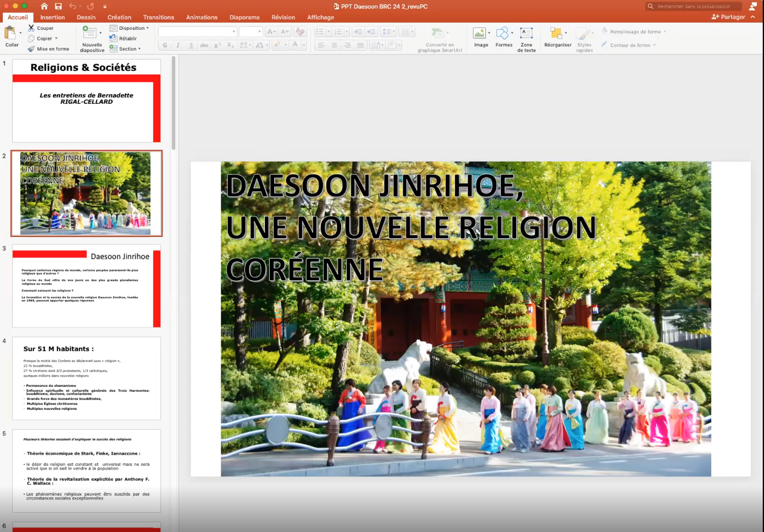Add a slide with Nouvelle diapositive
Image resolution: width=764 pixels, height=532 pixels.
pyautogui.click(x=90, y=33)
